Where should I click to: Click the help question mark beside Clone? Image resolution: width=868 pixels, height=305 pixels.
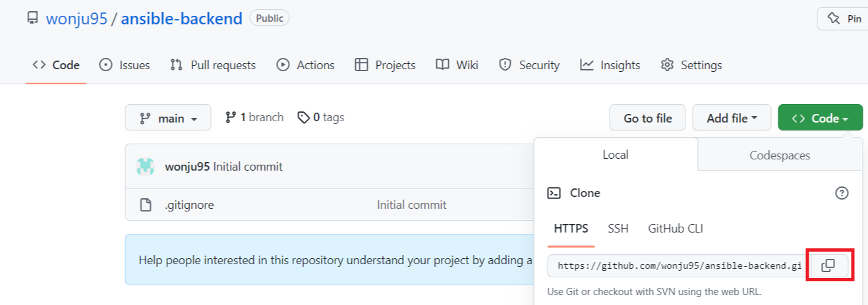click(842, 193)
